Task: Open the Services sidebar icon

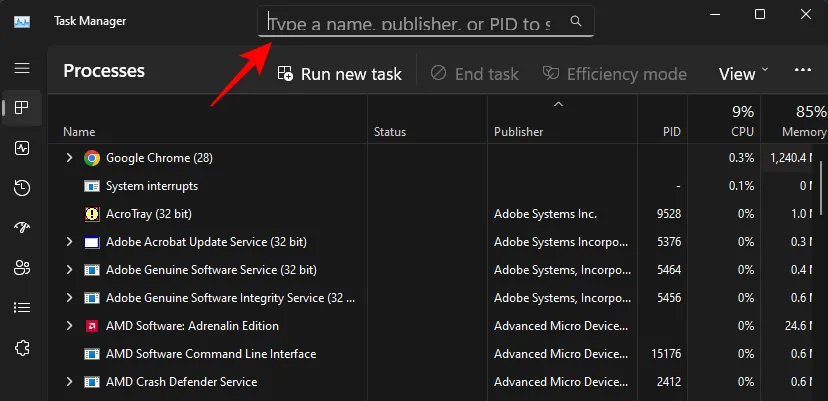Action: pyautogui.click(x=22, y=347)
